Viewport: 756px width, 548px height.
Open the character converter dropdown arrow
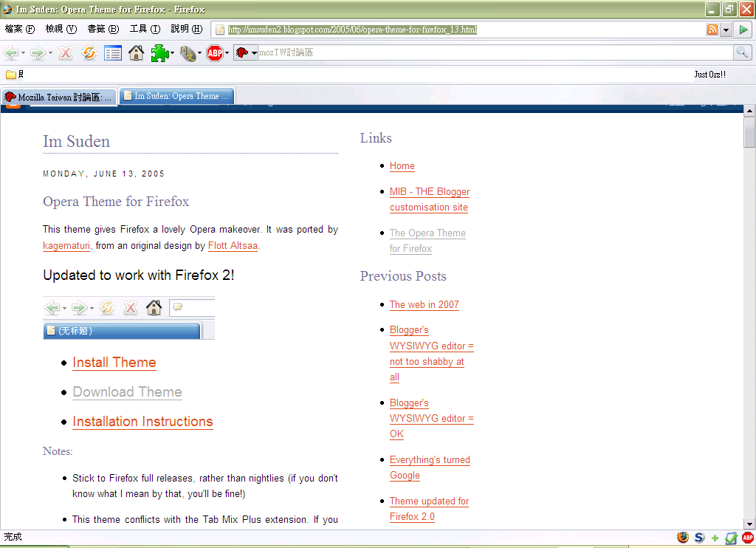tap(199, 53)
